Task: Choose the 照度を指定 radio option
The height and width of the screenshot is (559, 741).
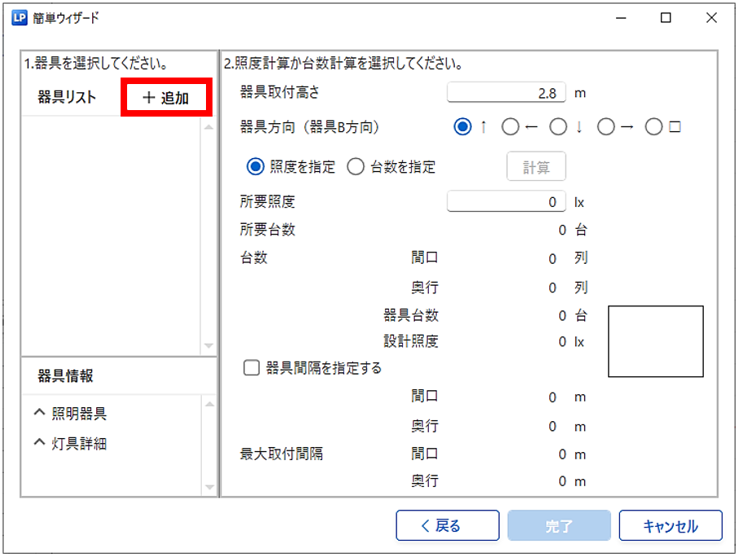Action: tap(256, 167)
